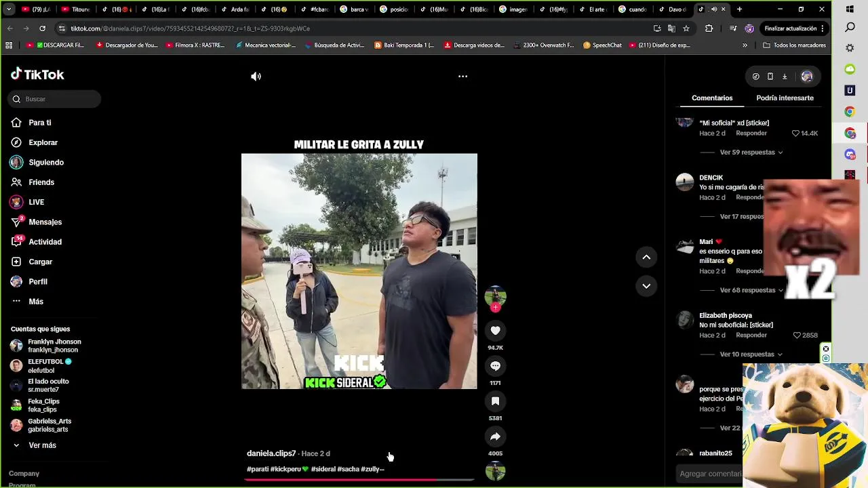Open the Cargar upload page

click(x=40, y=262)
